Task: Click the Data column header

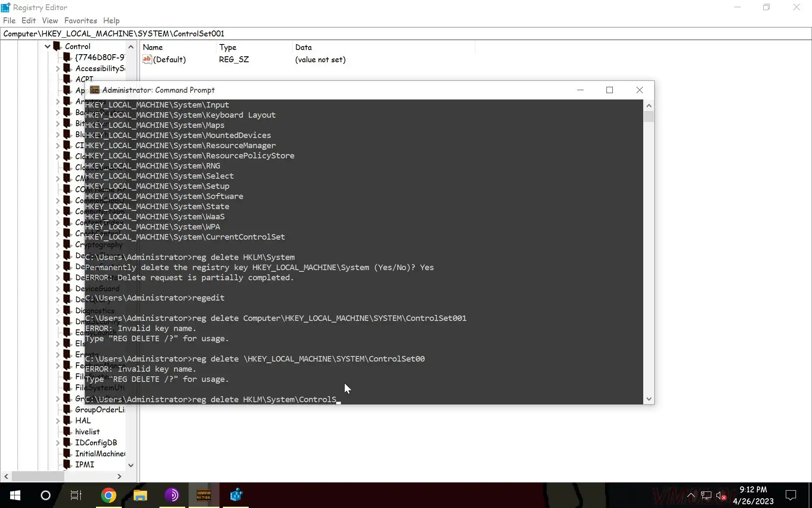Action: click(303, 47)
